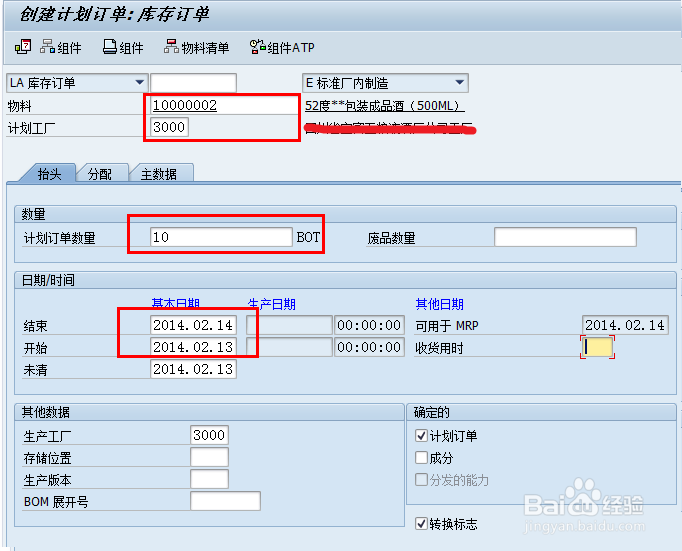Run the 组件ATP availability check
Viewport: 682px width, 551px height.
click(x=282, y=47)
